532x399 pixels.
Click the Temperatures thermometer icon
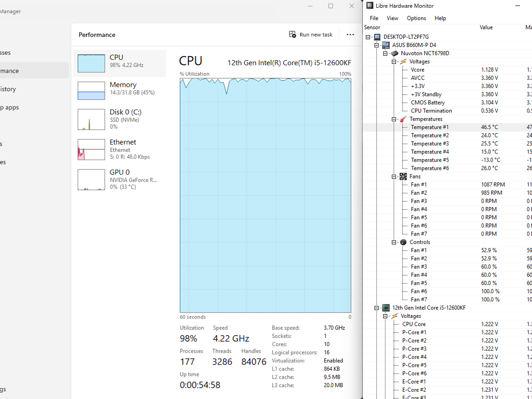click(403, 119)
